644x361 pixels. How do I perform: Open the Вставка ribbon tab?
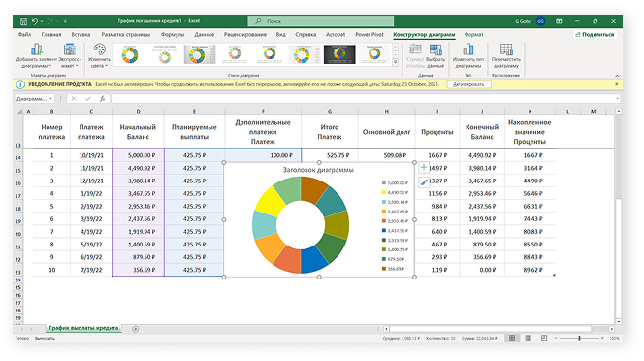(80, 35)
